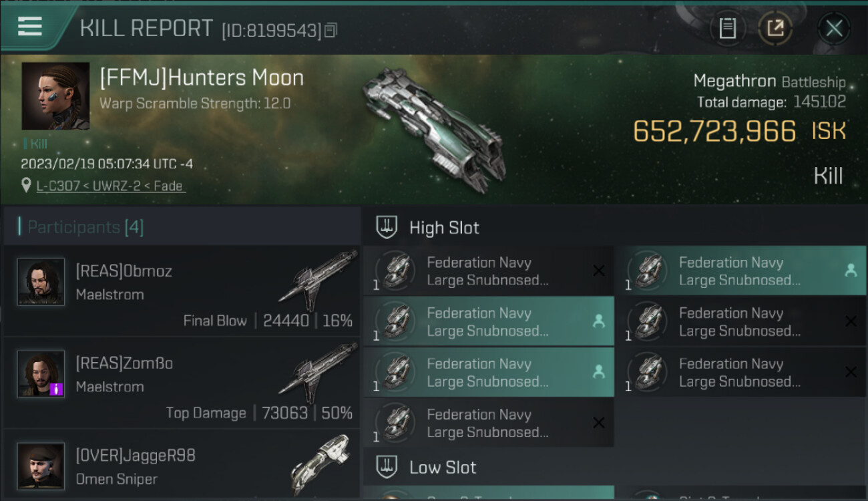Open the hamburger menu
The image size is (868, 501).
[x=30, y=27]
